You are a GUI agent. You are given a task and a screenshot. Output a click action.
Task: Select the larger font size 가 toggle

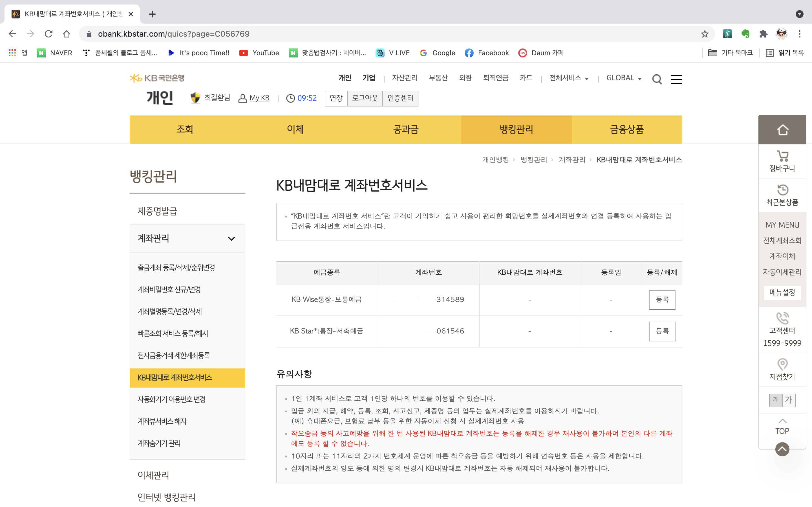pyautogui.click(x=789, y=400)
